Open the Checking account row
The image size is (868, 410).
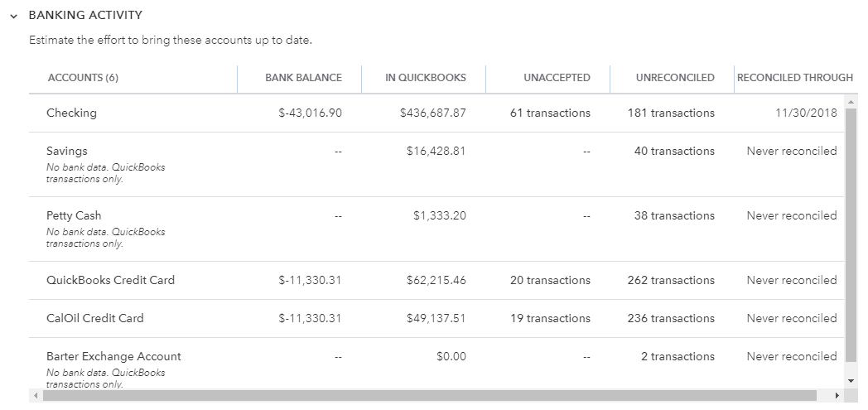pos(436,113)
